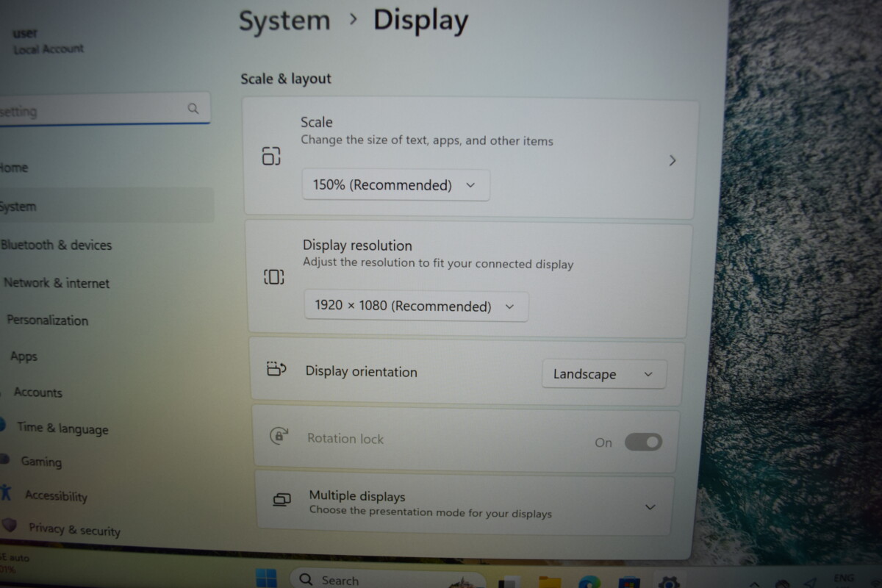Click the Display page title

tap(420, 20)
